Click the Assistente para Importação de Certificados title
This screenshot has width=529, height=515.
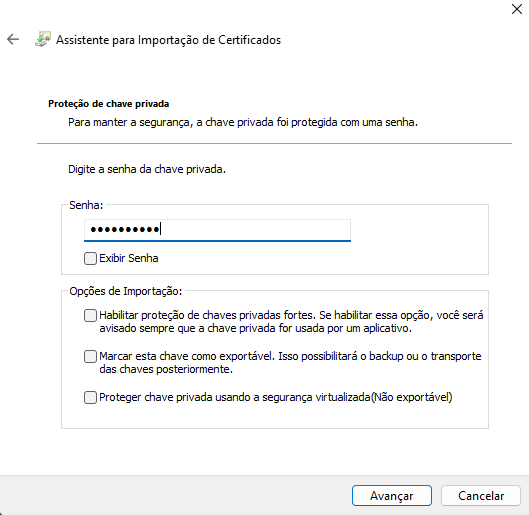click(x=168, y=40)
